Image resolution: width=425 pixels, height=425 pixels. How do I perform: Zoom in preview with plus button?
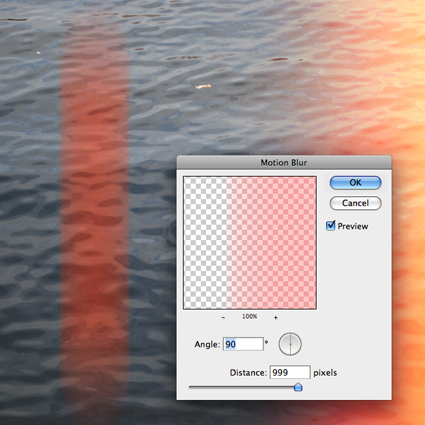(276, 317)
